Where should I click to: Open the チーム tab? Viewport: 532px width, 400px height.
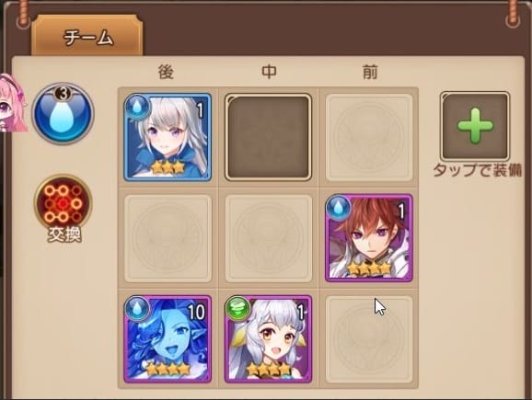87,36
